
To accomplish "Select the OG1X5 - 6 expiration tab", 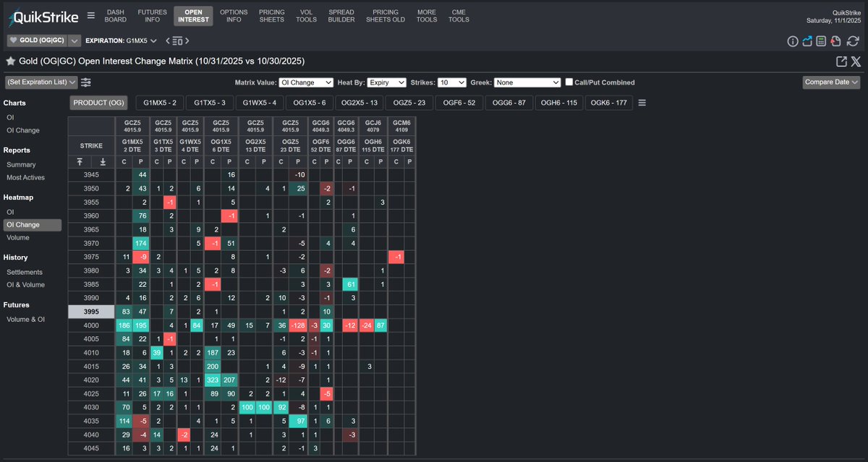I will (x=309, y=103).
